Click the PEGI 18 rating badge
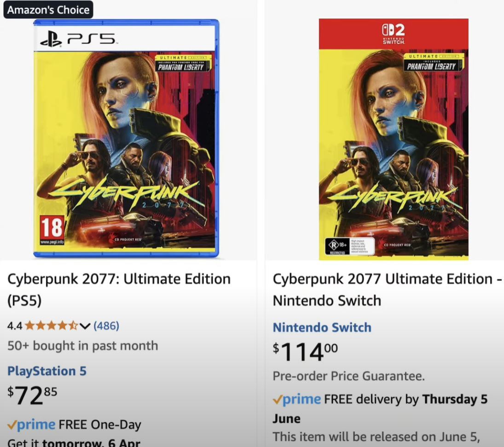 (52, 230)
